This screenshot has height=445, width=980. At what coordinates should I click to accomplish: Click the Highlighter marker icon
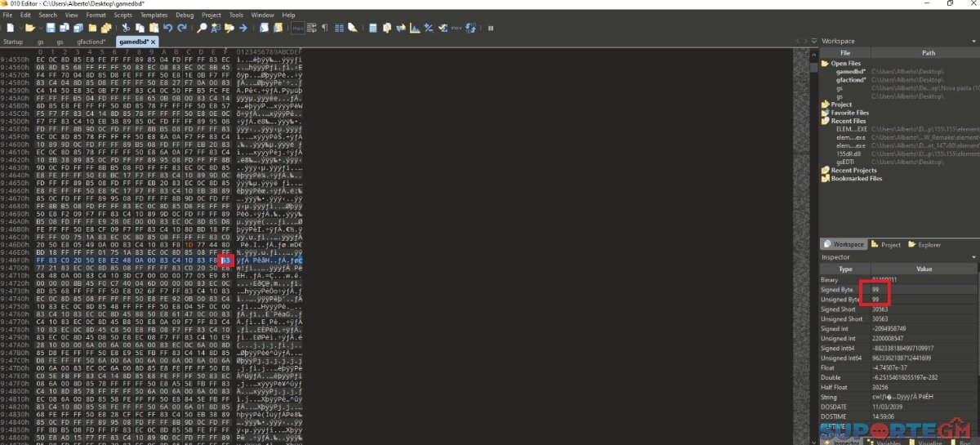353,28
